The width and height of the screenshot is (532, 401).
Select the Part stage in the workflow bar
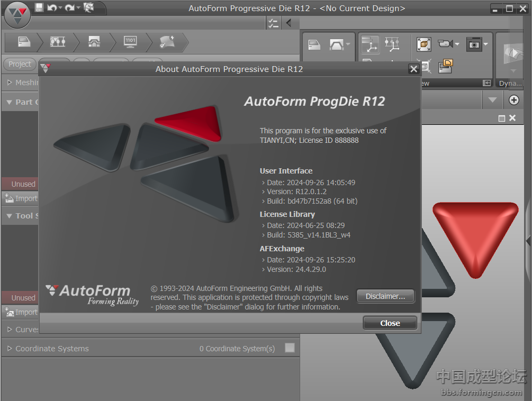coord(24,42)
